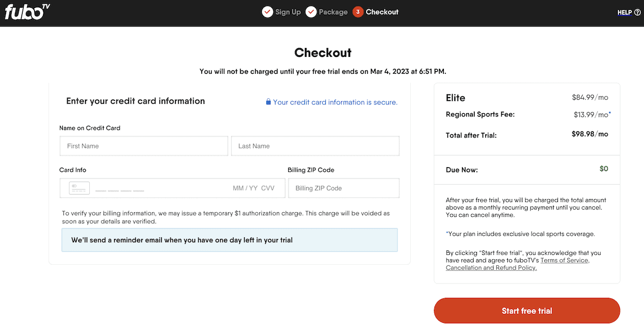The height and width of the screenshot is (331, 644).
Task: Click the 'exclusive local sports coverage' footnote
Action: [x=520, y=234]
